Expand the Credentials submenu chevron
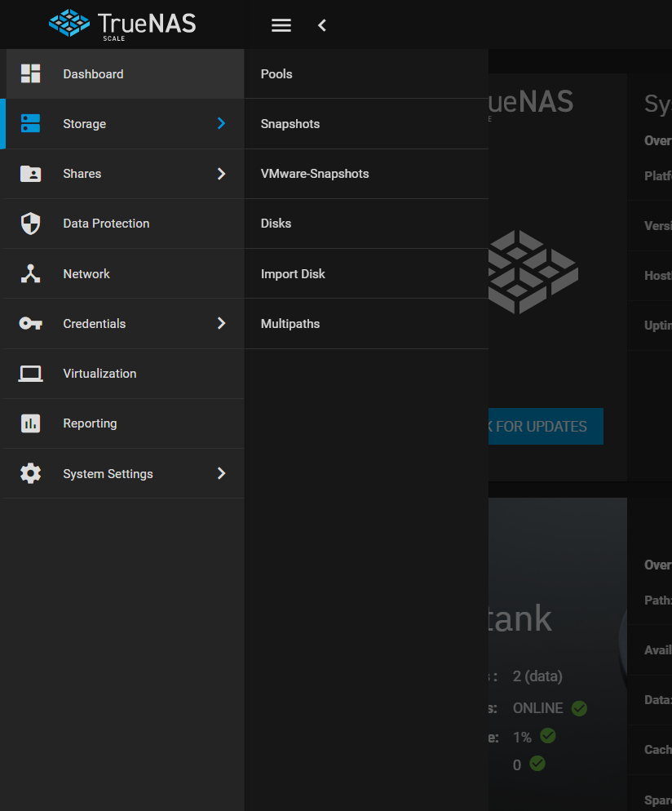The height and width of the screenshot is (811, 672). (x=221, y=323)
